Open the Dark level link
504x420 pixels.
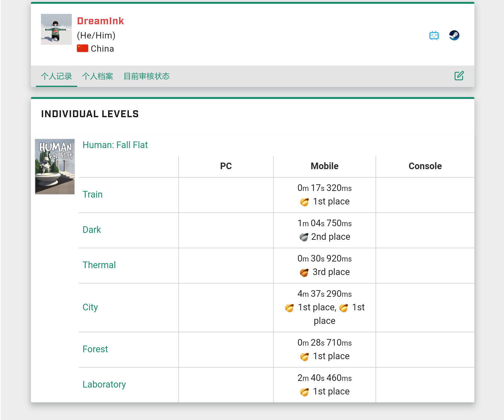coord(92,230)
